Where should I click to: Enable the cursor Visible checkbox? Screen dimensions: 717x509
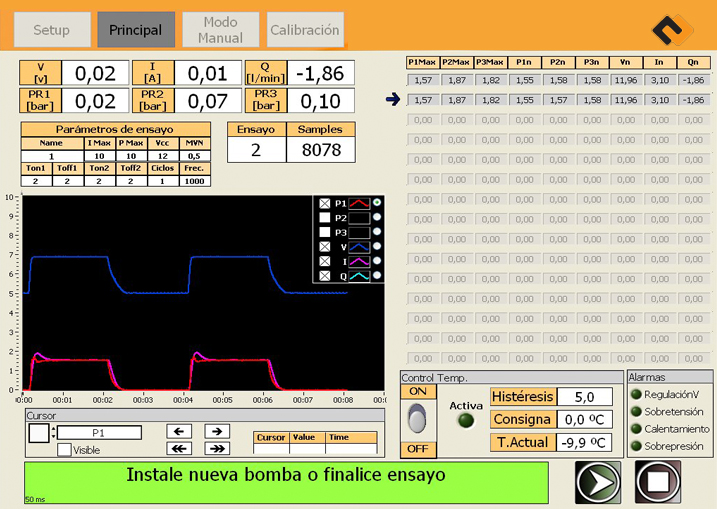pos(64,450)
